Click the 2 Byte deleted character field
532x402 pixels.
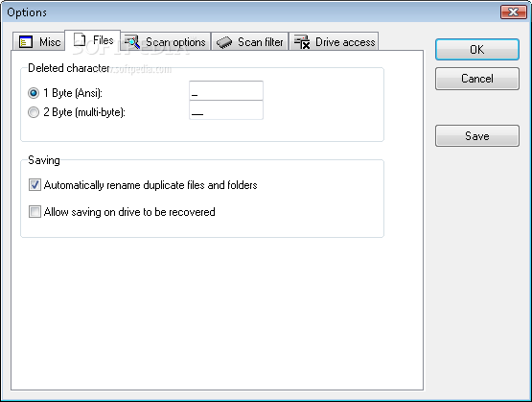coord(226,110)
